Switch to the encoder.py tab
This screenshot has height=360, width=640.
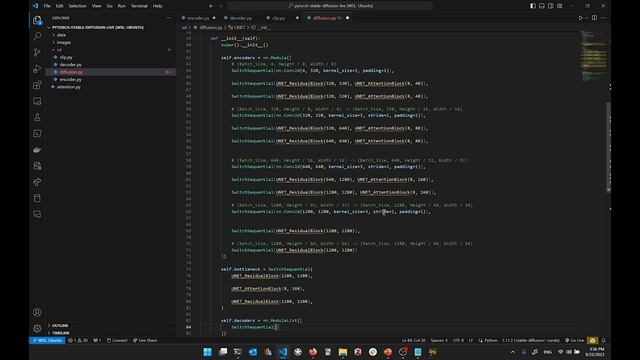[198, 18]
